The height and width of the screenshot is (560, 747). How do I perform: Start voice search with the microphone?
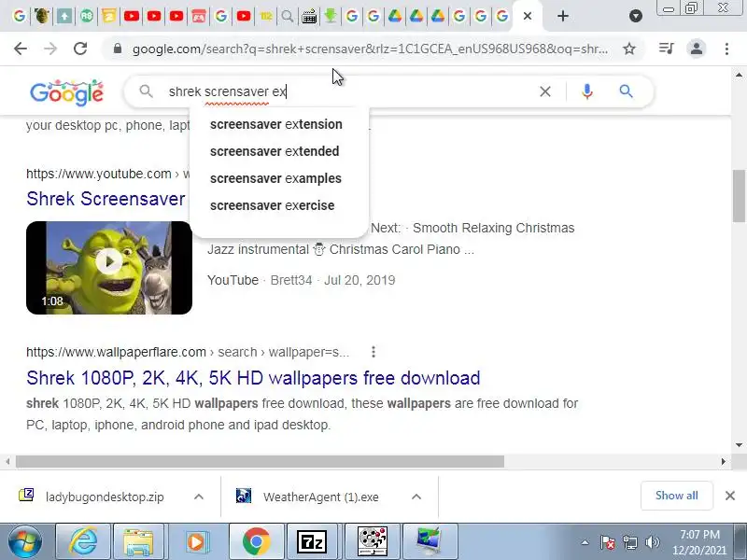[x=587, y=91]
